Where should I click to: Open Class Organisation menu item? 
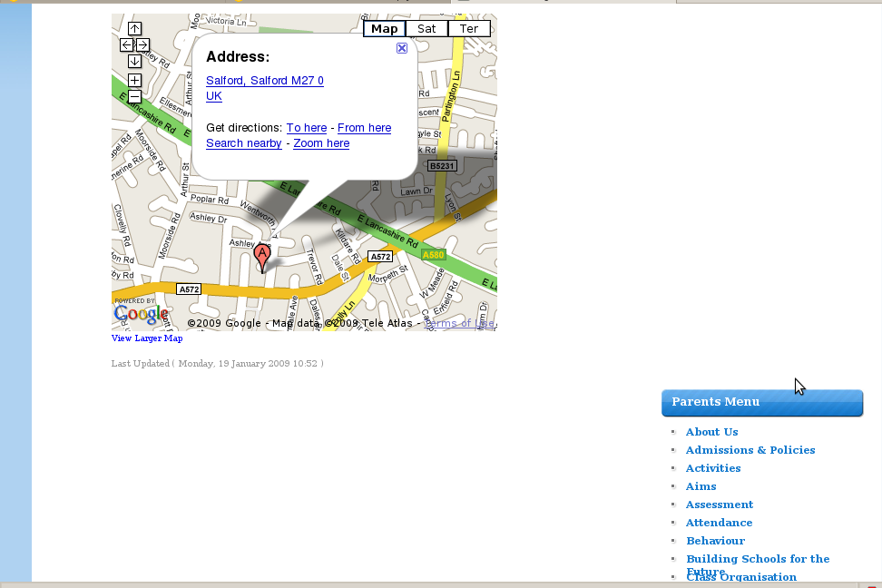[741, 577]
